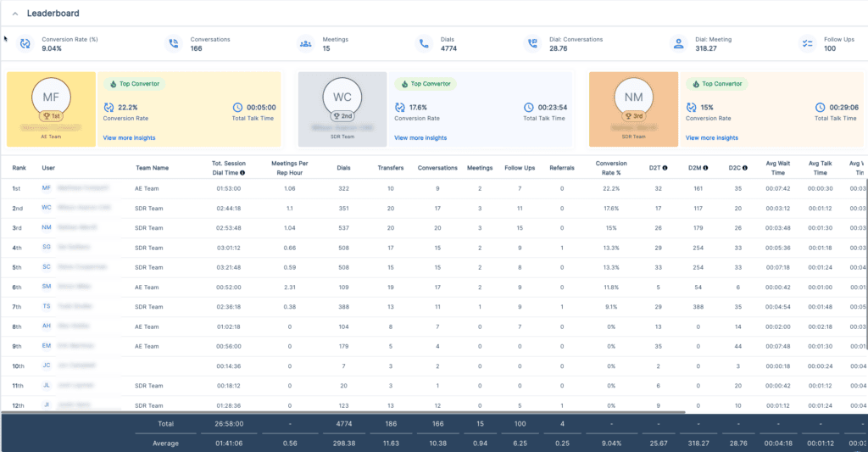The image size is (868, 452).
Task: Sort by the Conversations column header
Action: [x=437, y=168]
